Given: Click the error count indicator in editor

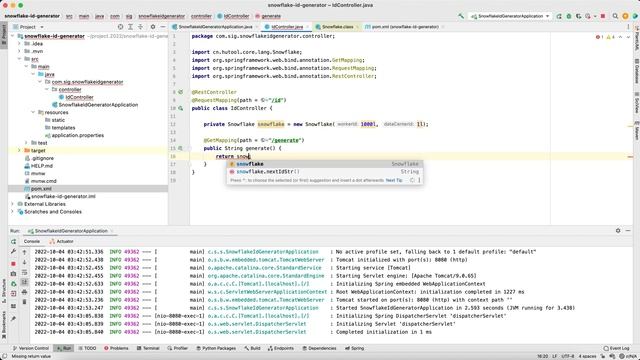Looking at the screenshot, I should point(599,37).
